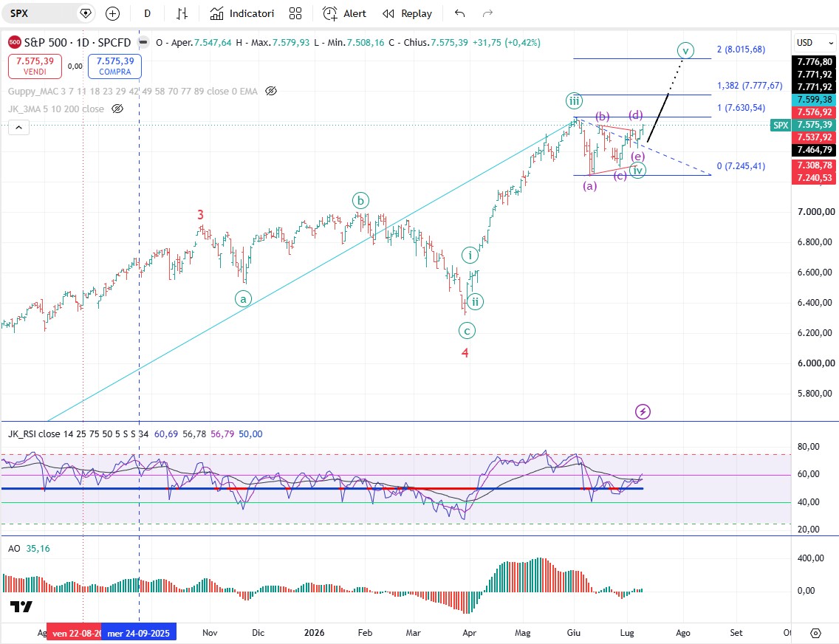The width and height of the screenshot is (839, 644).
Task: Toggle the gray status pill next to SPCFD
Action: click(x=143, y=42)
